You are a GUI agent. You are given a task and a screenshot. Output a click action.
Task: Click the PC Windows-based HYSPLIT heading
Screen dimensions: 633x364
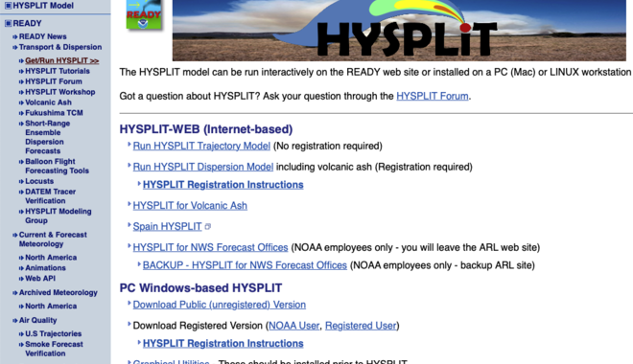[x=200, y=288]
